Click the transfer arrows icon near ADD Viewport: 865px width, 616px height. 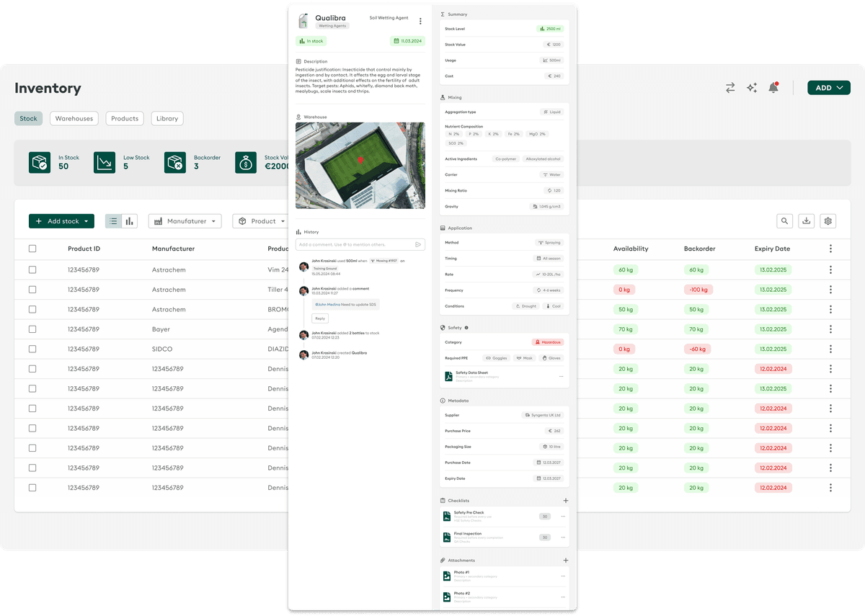tap(729, 87)
